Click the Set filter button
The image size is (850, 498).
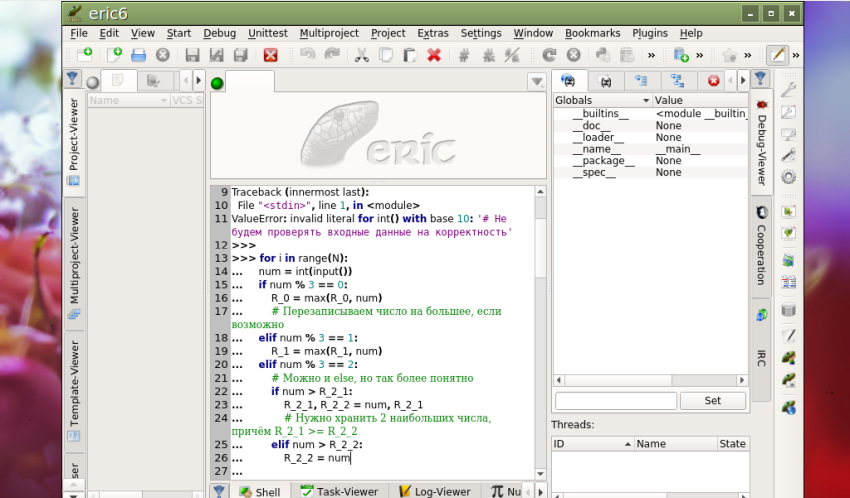[x=712, y=400]
